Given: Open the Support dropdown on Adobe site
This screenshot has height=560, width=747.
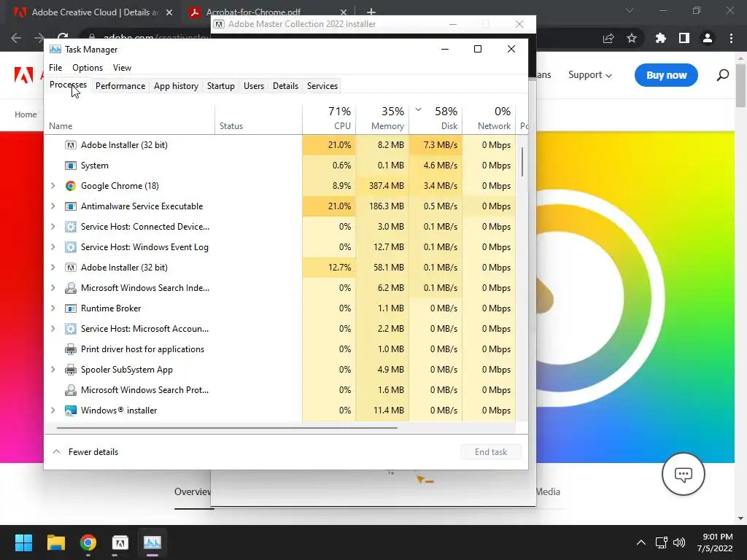Looking at the screenshot, I should coord(589,75).
